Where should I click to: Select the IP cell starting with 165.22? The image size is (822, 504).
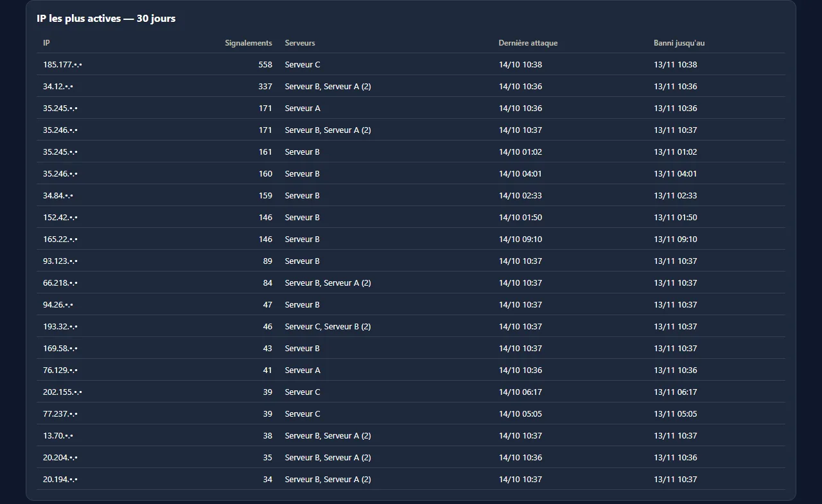click(60, 239)
